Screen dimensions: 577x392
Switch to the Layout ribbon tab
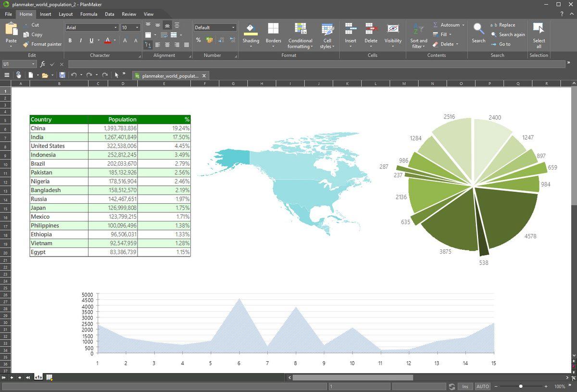pyautogui.click(x=66, y=14)
